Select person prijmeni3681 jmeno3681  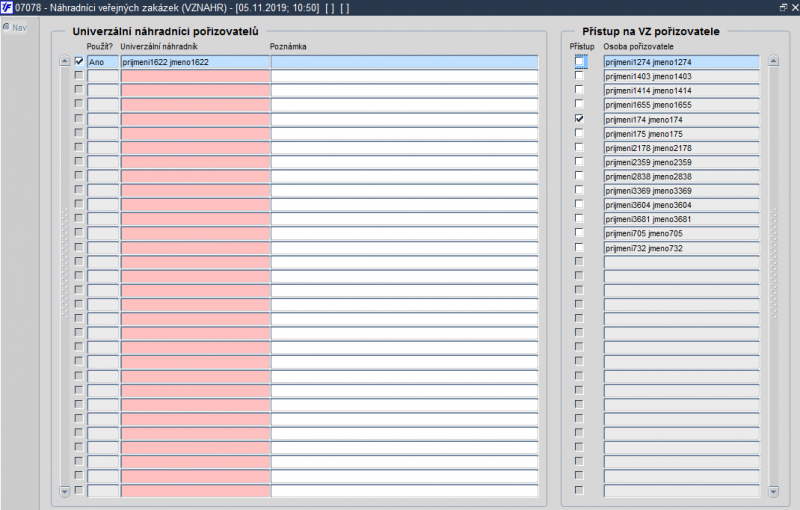tap(681, 219)
